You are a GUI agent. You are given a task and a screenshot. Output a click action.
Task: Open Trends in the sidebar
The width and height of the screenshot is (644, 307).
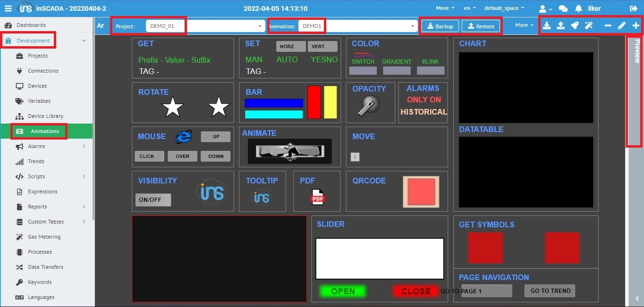36,161
